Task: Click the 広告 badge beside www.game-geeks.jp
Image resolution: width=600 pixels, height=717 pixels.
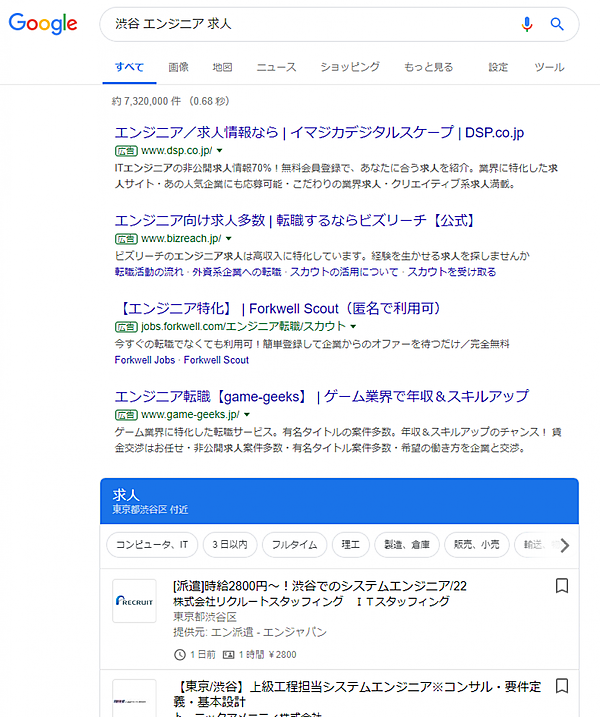Action: [126, 414]
